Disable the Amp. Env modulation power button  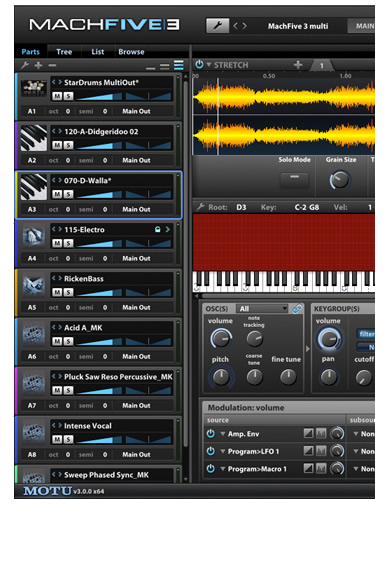[210, 434]
